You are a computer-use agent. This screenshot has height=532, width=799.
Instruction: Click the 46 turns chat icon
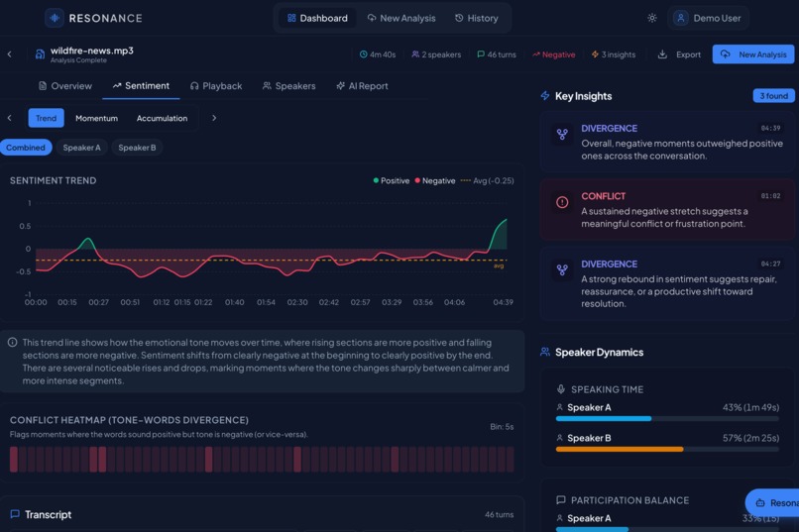[x=481, y=54]
